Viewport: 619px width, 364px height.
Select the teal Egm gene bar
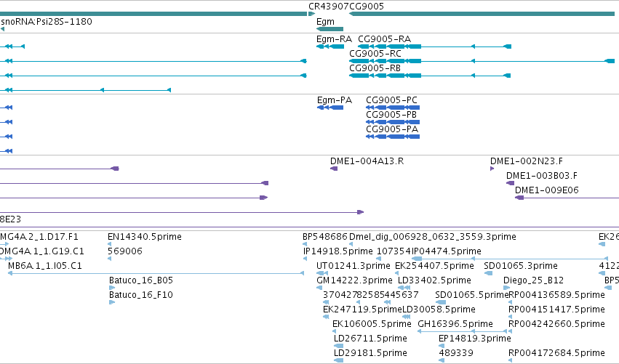click(330, 29)
